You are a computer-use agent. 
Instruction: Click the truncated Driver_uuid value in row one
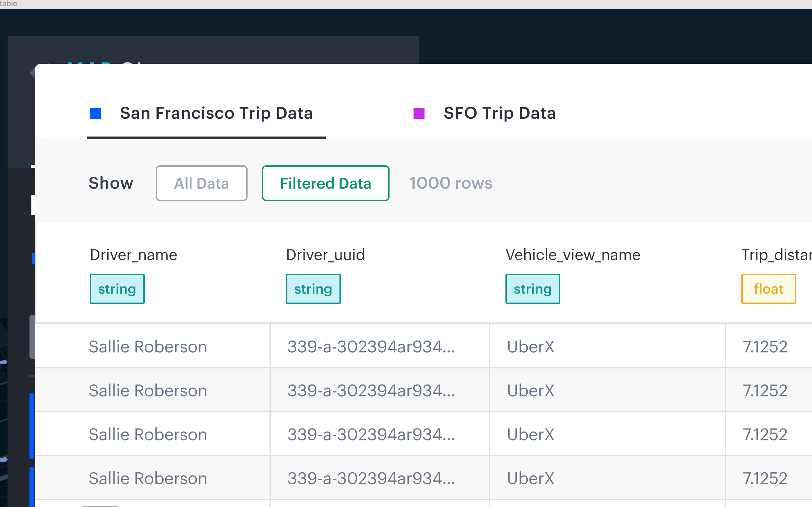(371, 346)
